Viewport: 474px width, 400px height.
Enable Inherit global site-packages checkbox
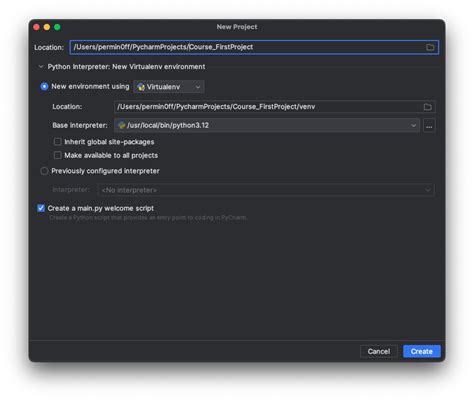click(58, 142)
